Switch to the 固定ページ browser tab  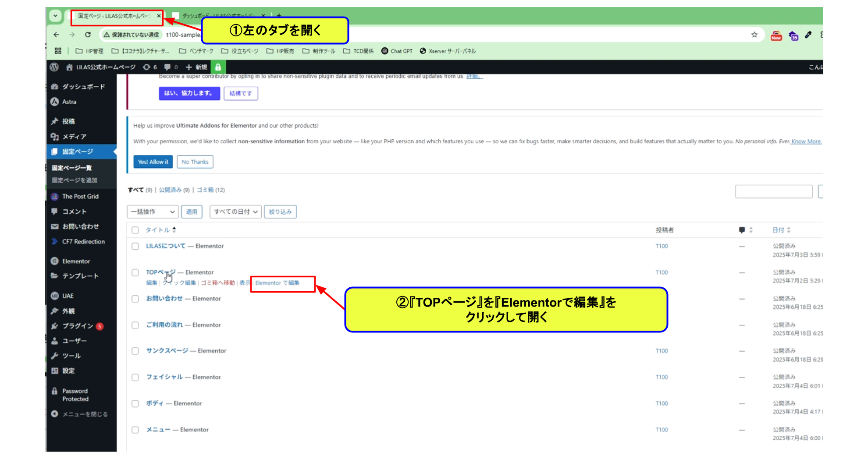[x=114, y=16]
